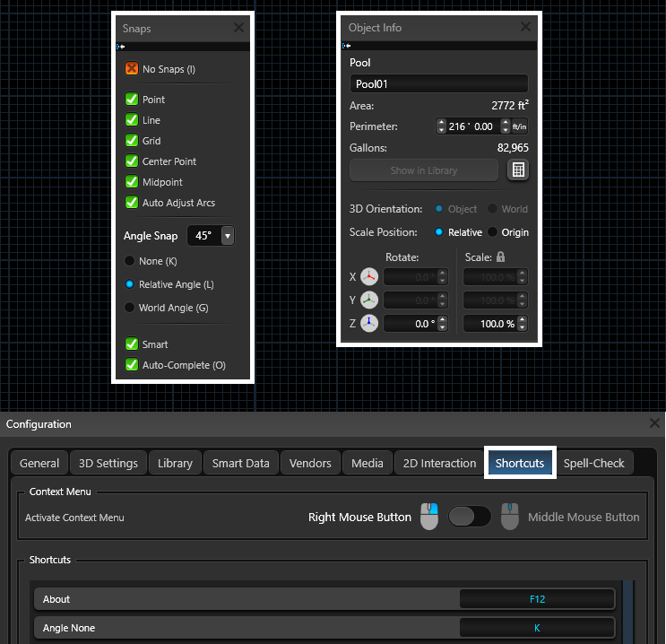This screenshot has height=644, width=666.
Task: Uncheck the Midpoint snap option
Action: coord(132,182)
